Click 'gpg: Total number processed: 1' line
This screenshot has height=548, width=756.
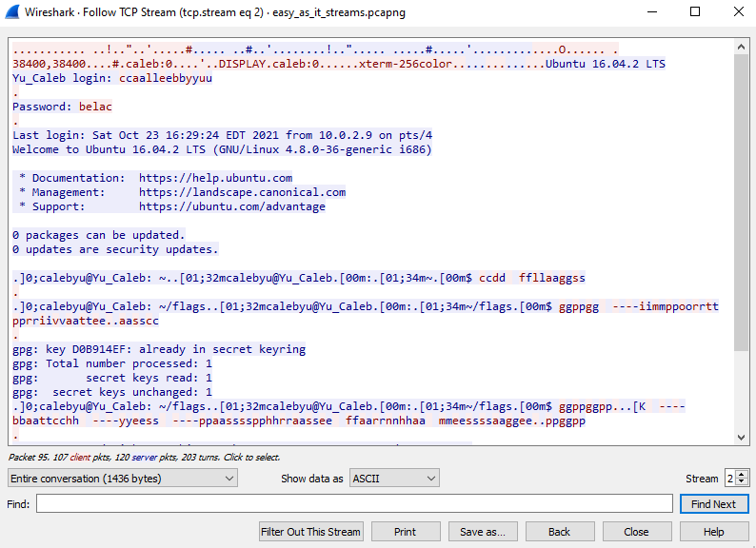[x=112, y=363]
